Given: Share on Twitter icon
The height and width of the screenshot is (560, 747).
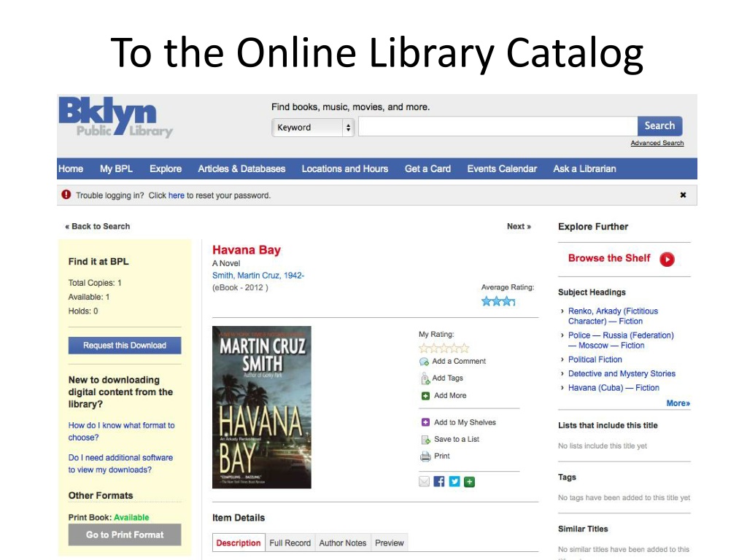Looking at the screenshot, I should (x=454, y=482).
